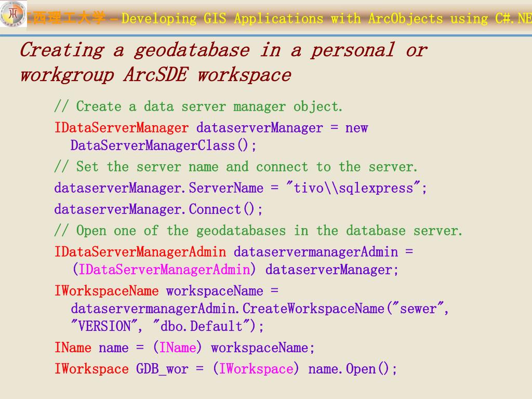Click red 'IWorkspace' at the start of the last line
532x399 pixels.
(x=91, y=369)
